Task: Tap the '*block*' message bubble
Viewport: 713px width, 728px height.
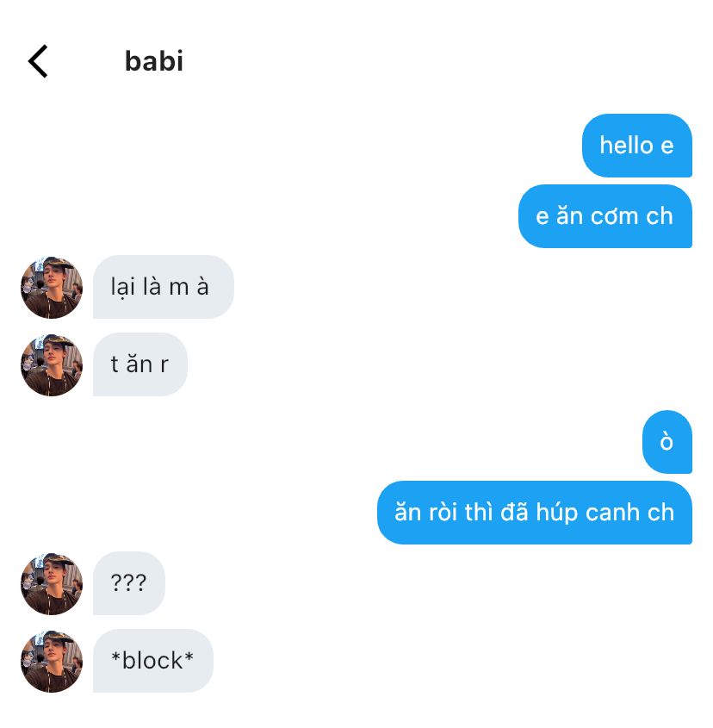Action: pos(153,661)
